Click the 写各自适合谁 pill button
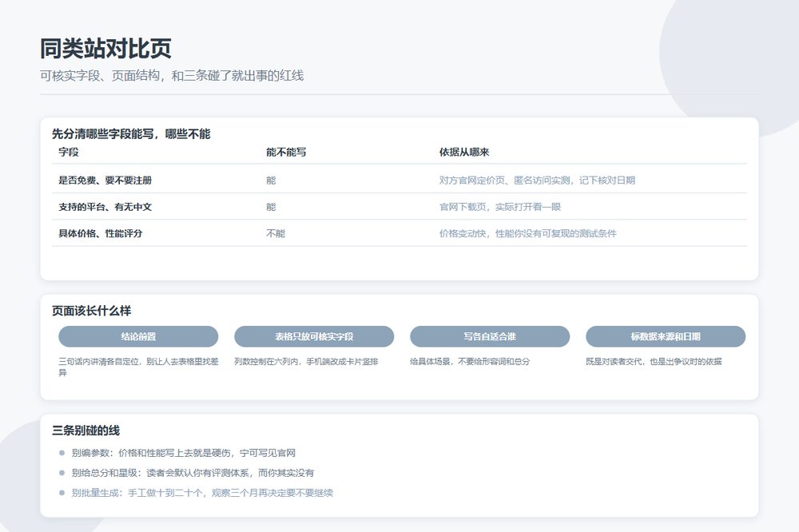 tap(490, 336)
